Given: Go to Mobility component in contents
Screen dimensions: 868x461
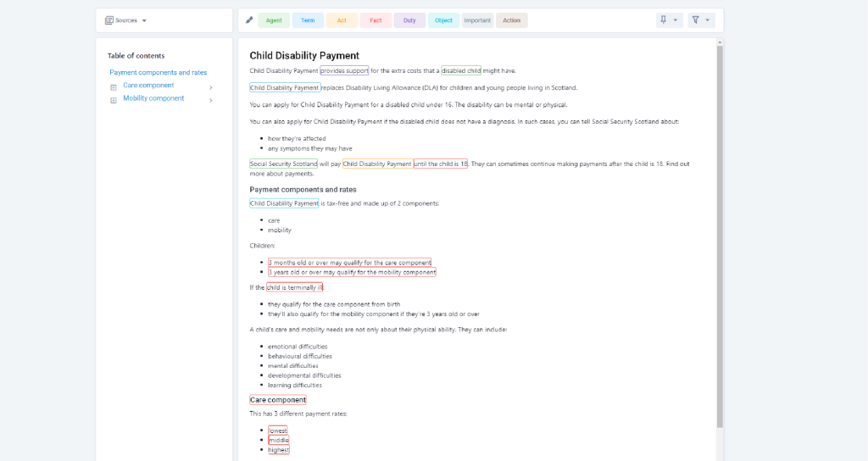Looking at the screenshot, I should tap(153, 98).
